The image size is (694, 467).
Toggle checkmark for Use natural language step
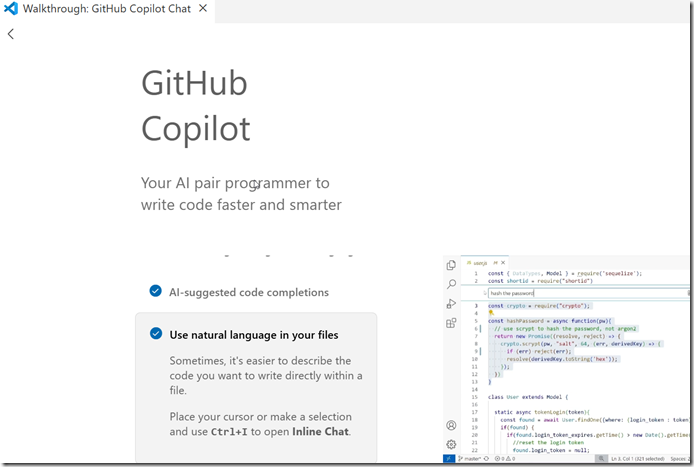[x=156, y=333]
